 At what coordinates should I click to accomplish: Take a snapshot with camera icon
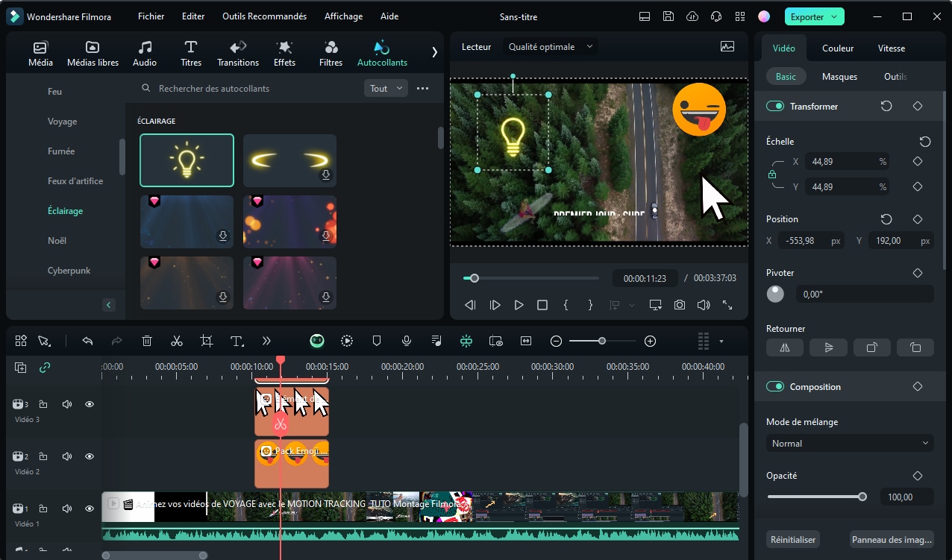(x=680, y=305)
